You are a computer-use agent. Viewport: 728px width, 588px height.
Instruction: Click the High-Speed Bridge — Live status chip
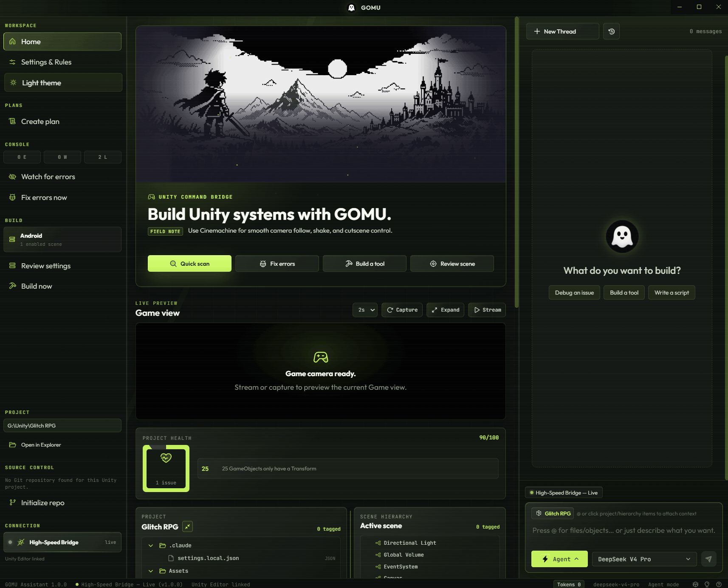564,492
